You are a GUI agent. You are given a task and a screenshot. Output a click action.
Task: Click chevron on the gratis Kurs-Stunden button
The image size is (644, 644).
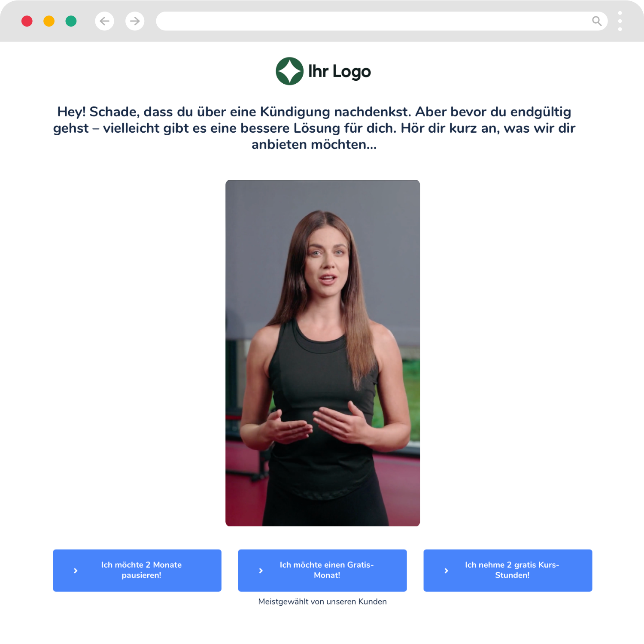pos(446,571)
